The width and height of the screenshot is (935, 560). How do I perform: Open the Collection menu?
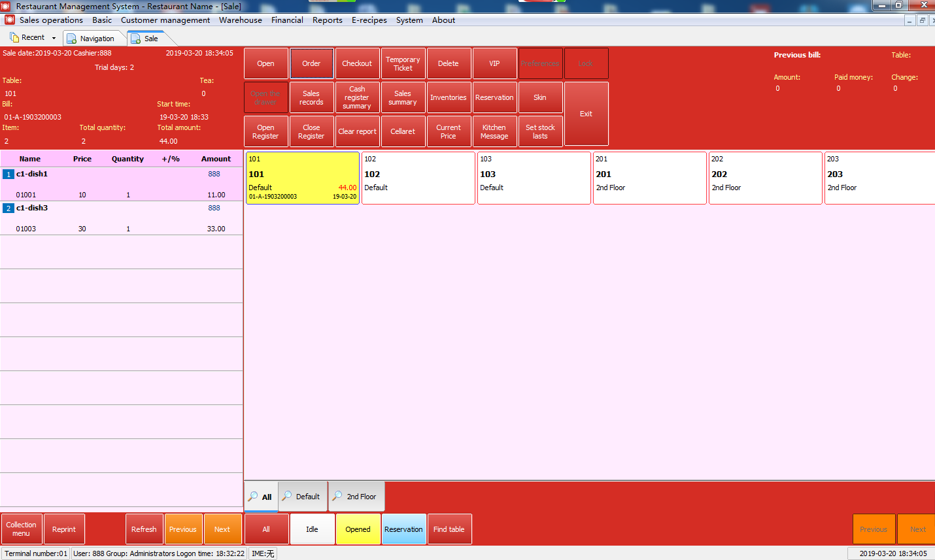(22, 529)
